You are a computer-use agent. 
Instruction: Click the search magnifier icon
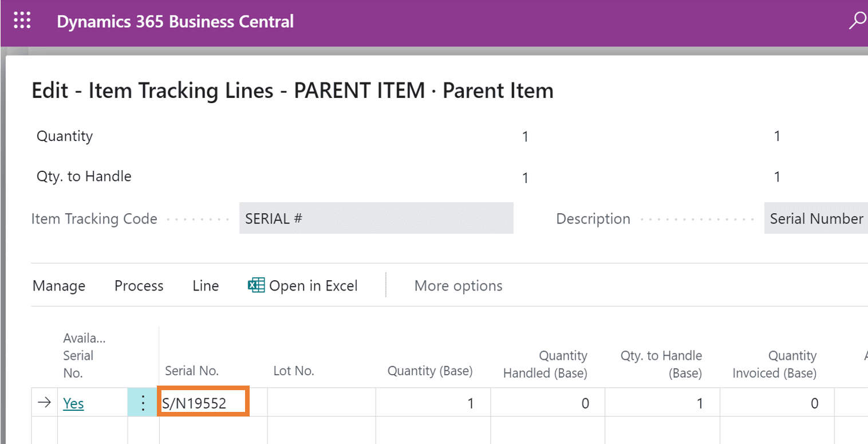857,21
